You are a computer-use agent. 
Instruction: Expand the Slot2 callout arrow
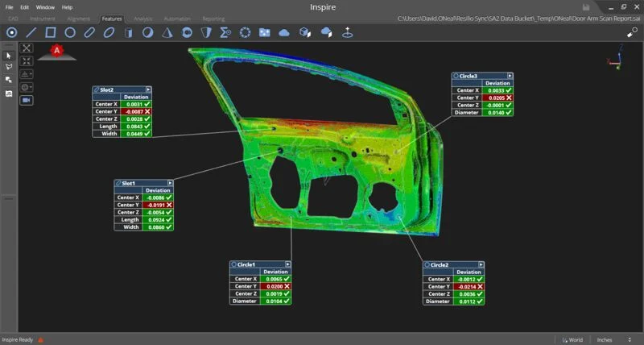tap(148, 89)
